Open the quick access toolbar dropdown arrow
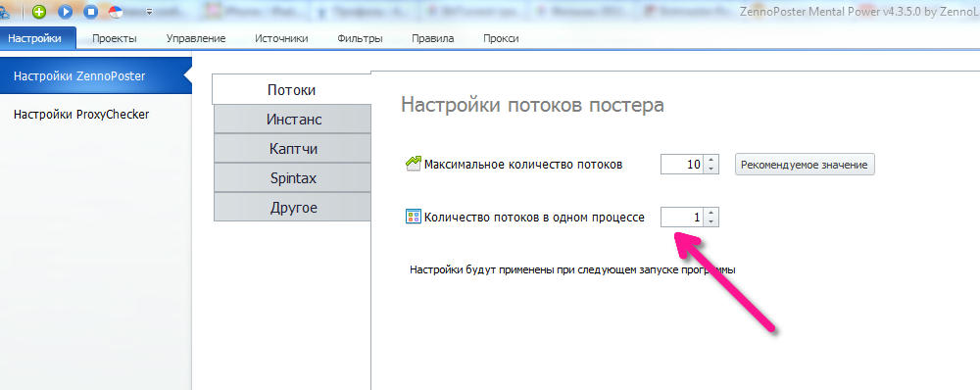Screen dimensions: 980x390 (149, 11)
